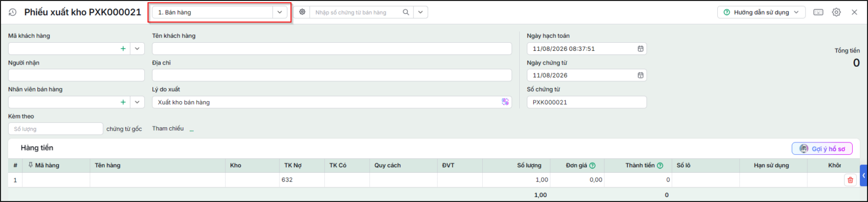
Task: Click the Kho column header
Action: click(252, 165)
